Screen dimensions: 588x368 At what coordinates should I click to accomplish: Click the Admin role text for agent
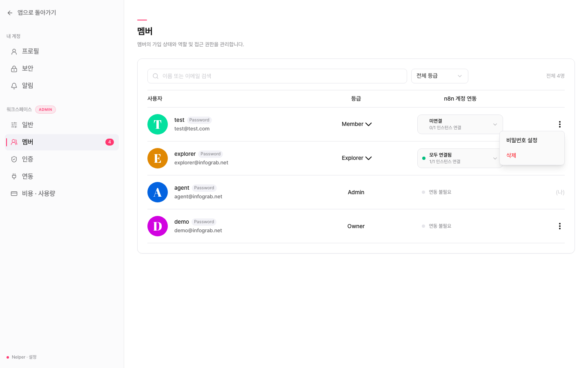click(x=356, y=192)
